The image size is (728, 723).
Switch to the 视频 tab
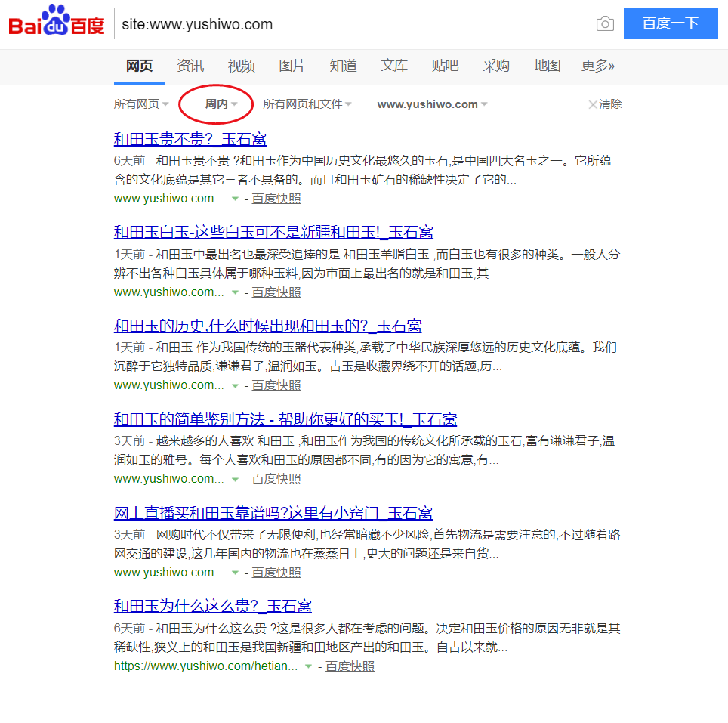coord(242,66)
